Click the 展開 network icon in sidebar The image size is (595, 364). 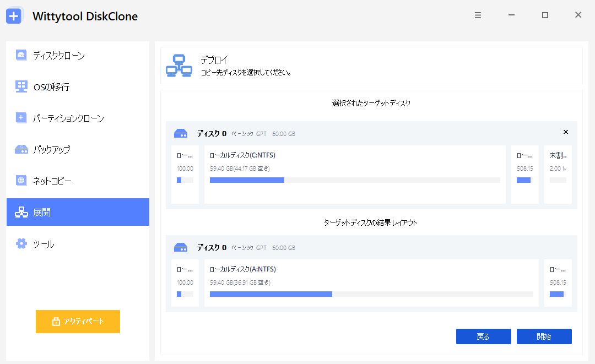(x=21, y=212)
